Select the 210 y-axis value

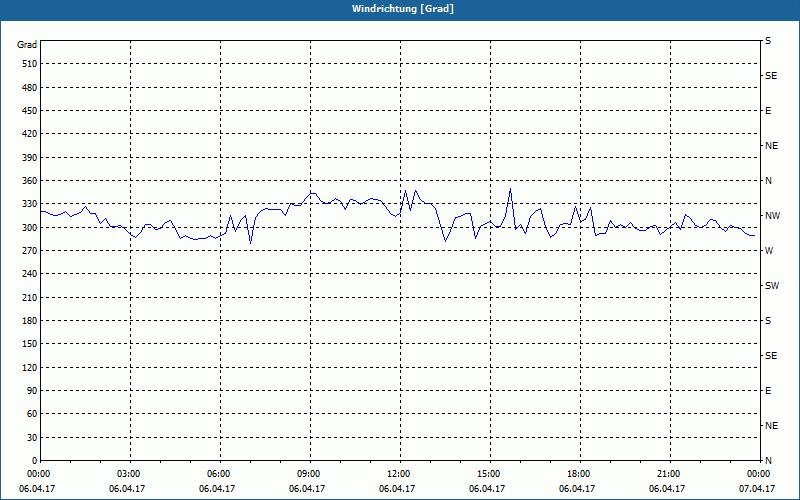coord(30,297)
